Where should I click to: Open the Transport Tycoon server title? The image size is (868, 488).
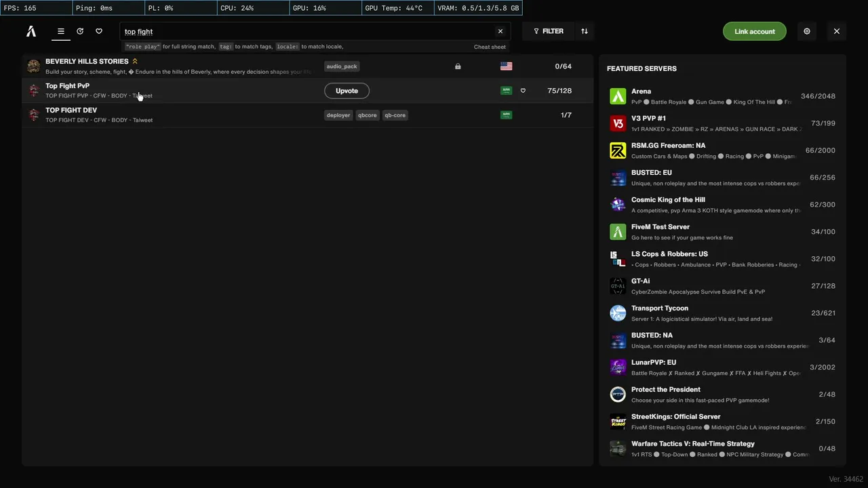click(x=660, y=308)
